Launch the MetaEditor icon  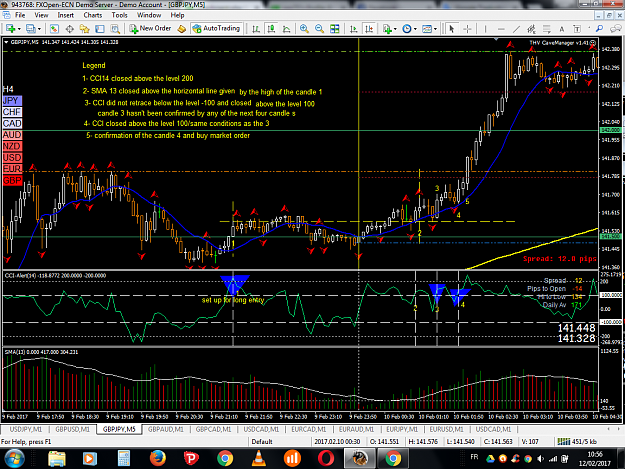[x=182, y=29]
